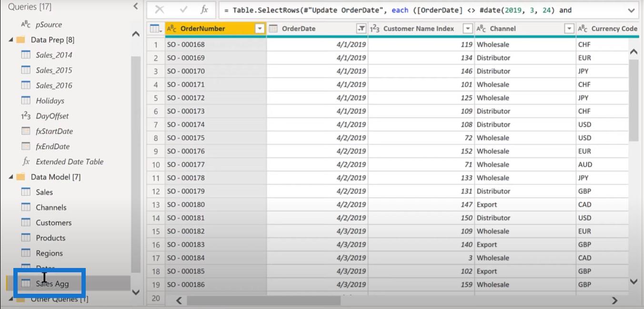Cancel the formula edit with X icon

(x=160, y=10)
